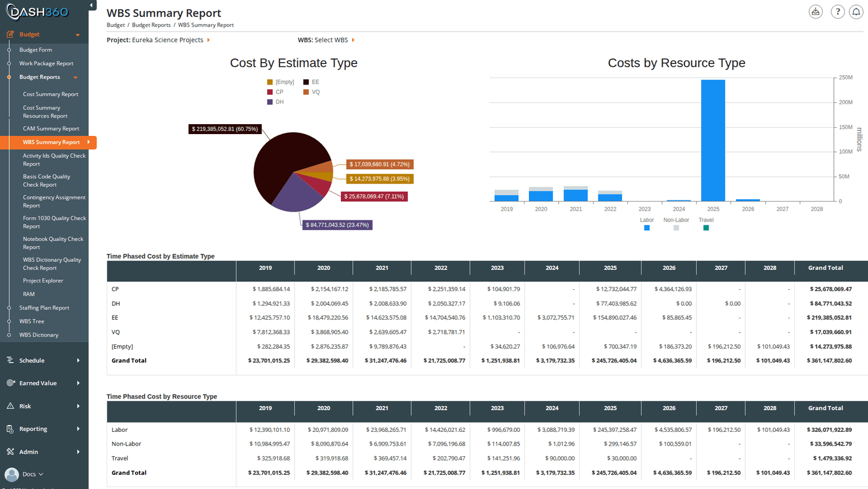Screen dimensions: 868x489
Task: Collapse the Budget Reports submenu
Action: pyautogui.click(x=76, y=78)
